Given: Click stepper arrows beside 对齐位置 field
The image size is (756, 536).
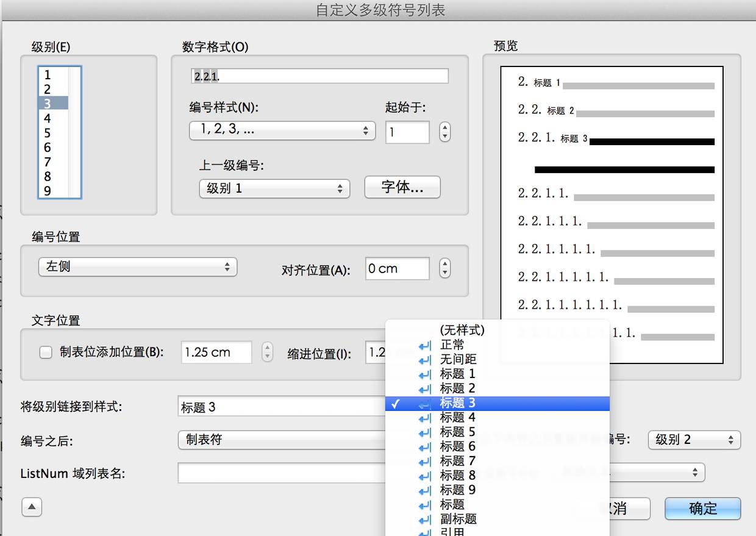Looking at the screenshot, I should coord(445,268).
